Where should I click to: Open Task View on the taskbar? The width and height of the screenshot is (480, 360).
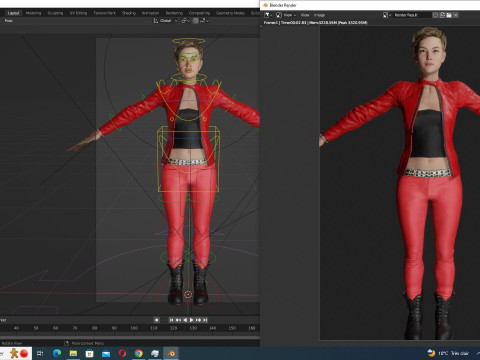click(x=40, y=353)
